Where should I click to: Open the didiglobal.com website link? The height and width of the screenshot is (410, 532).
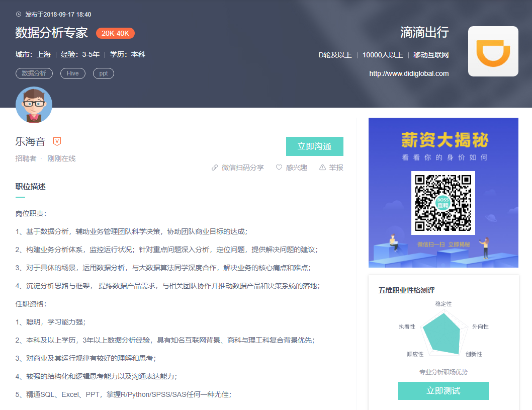(x=409, y=73)
